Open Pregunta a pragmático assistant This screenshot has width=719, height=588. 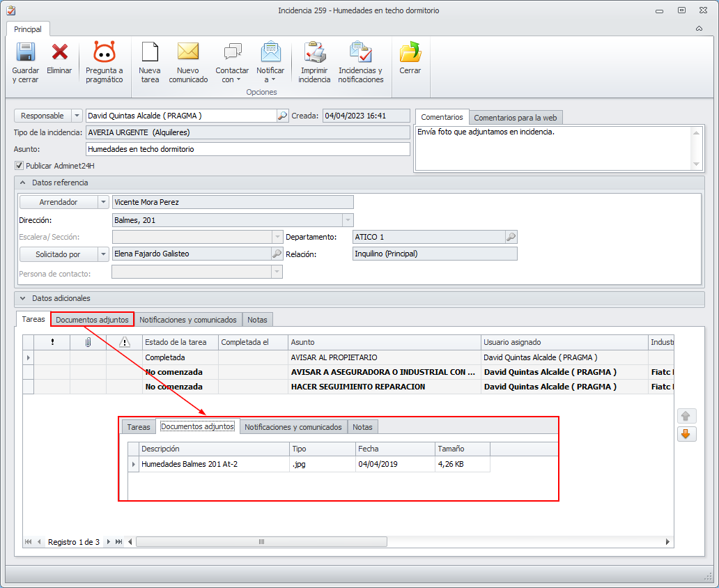(x=104, y=53)
